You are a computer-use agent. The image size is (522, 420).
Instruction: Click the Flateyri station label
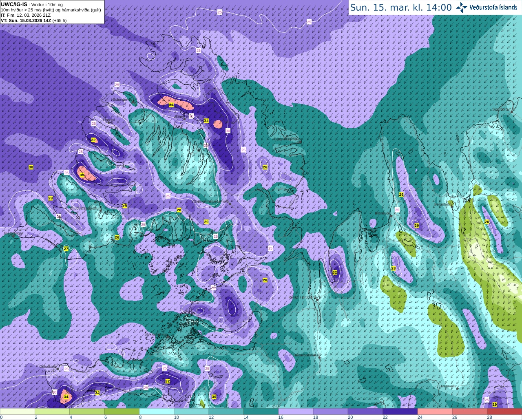coord(108,120)
